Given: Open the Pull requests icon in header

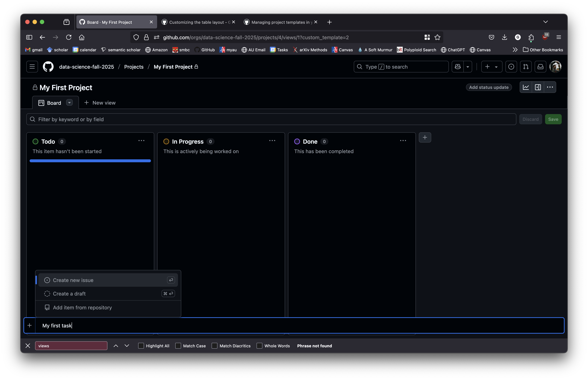Looking at the screenshot, I should tap(526, 67).
